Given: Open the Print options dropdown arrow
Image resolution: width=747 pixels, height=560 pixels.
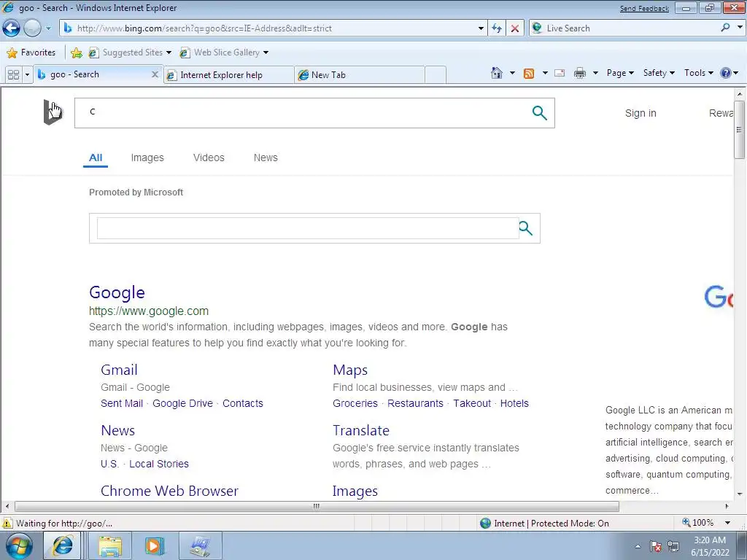Looking at the screenshot, I should [595, 73].
